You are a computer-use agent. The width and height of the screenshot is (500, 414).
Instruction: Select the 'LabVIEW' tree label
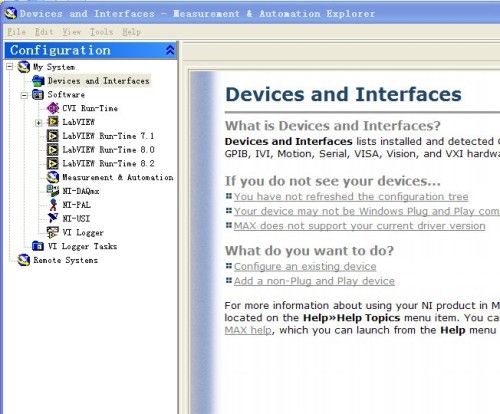pyautogui.click(x=79, y=122)
